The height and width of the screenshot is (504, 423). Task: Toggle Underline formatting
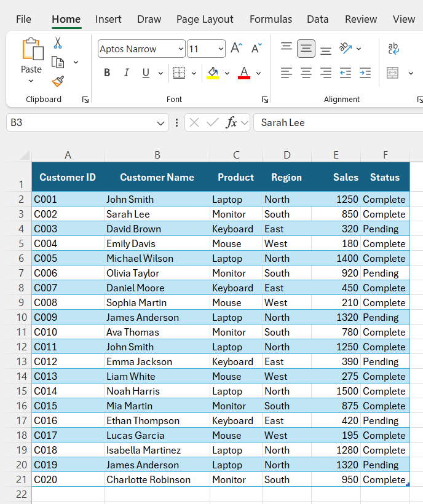tap(146, 73)
